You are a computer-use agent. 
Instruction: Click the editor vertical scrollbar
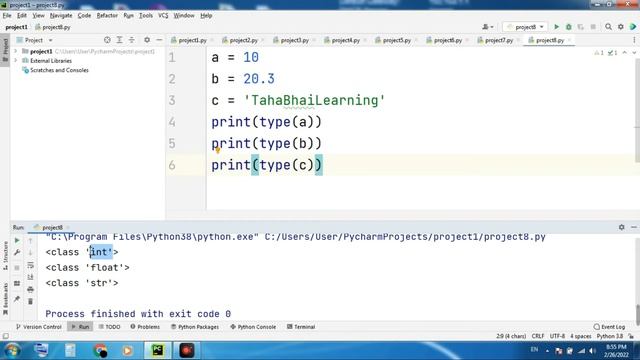637,110
